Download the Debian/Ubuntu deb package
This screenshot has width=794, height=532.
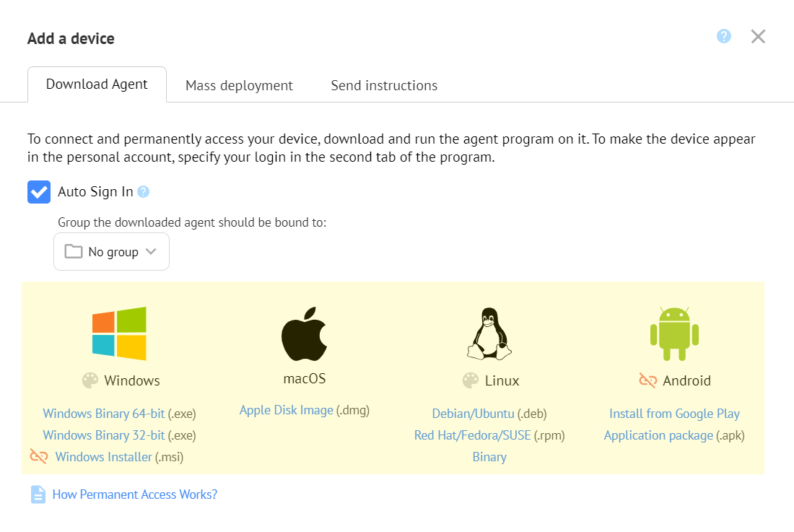[473, 414]
